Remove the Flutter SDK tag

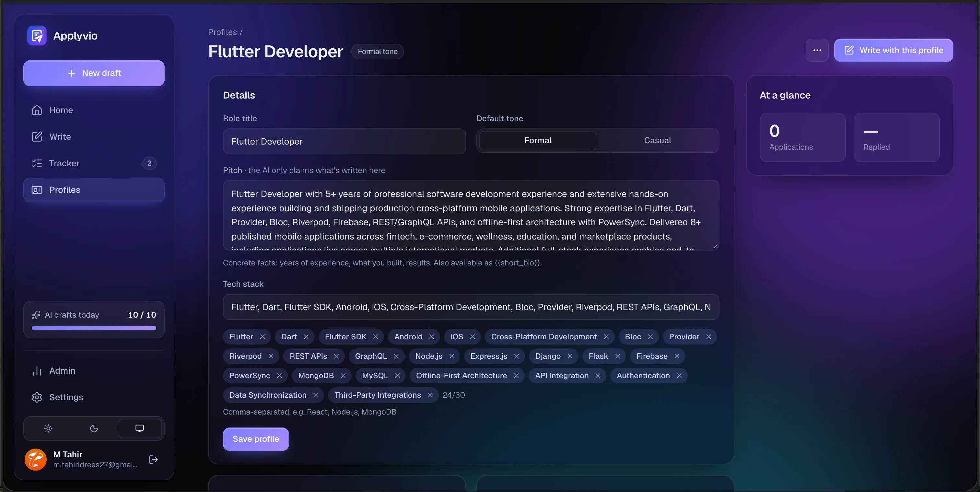(376, 337)
